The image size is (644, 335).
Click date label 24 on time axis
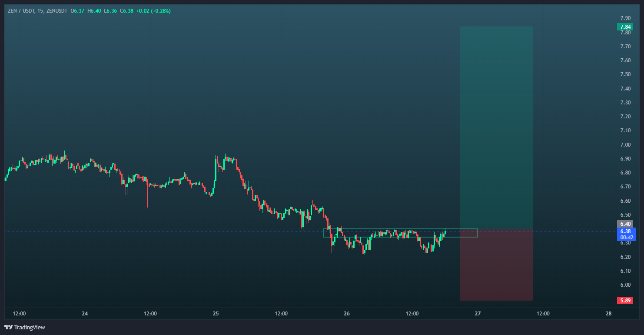coord(85,314)
